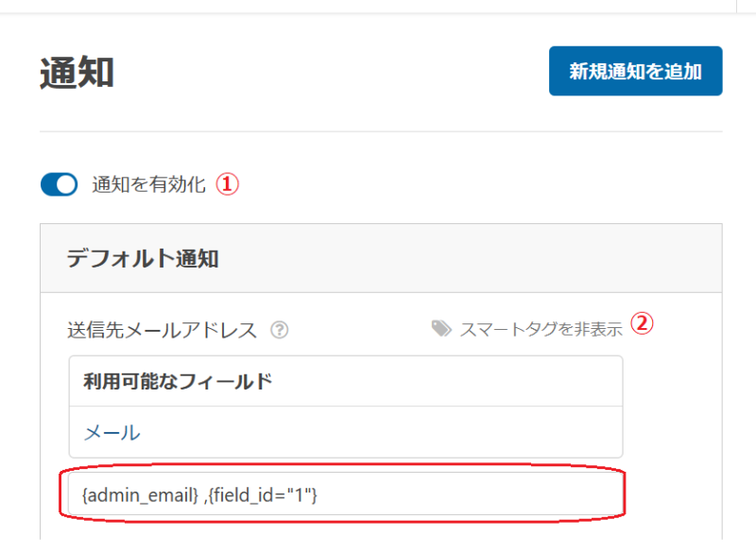Click empty area right of メール entry
The image size is (756, 554).
click(x=381, y=432)
